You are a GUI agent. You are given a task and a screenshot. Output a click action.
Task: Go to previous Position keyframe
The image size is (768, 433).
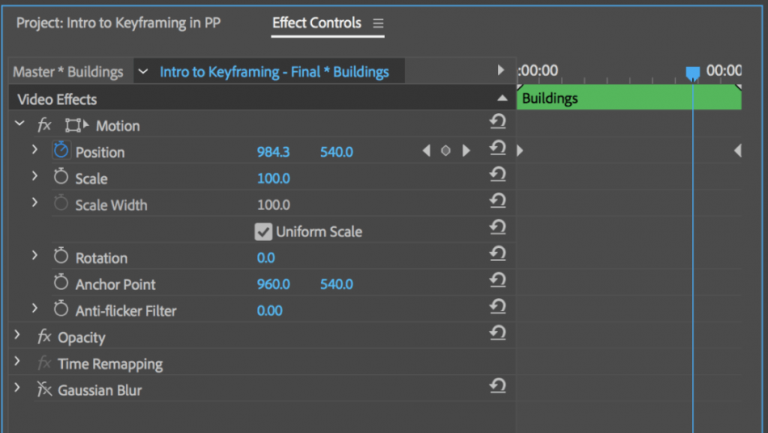(x=427, y=151)
